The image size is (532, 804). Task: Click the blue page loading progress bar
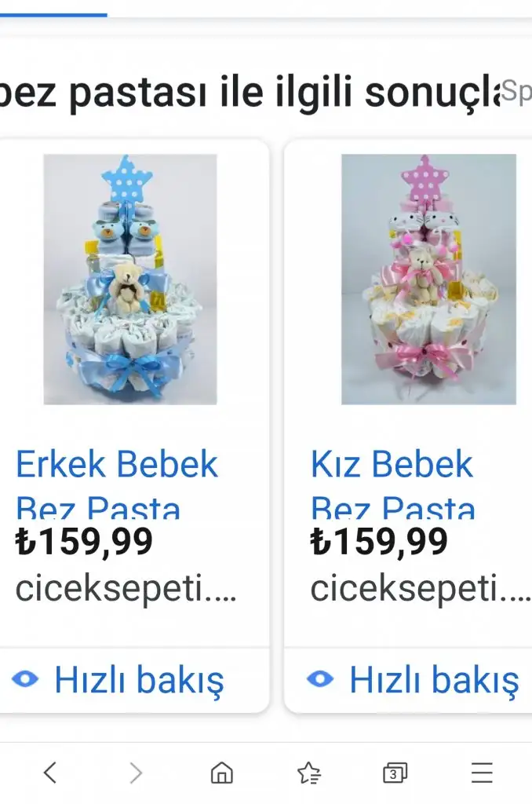pyautogui.click(x=53, y=15)
